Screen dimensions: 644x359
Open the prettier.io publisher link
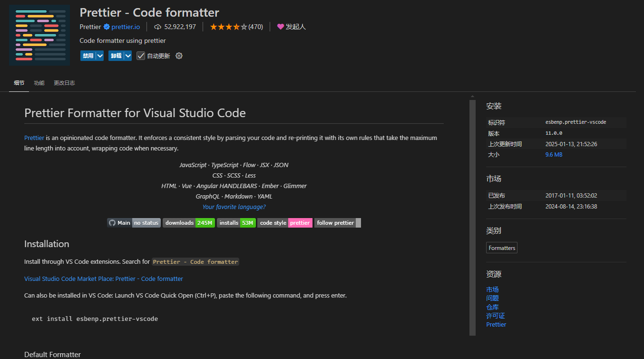click(x=126, y=27)
